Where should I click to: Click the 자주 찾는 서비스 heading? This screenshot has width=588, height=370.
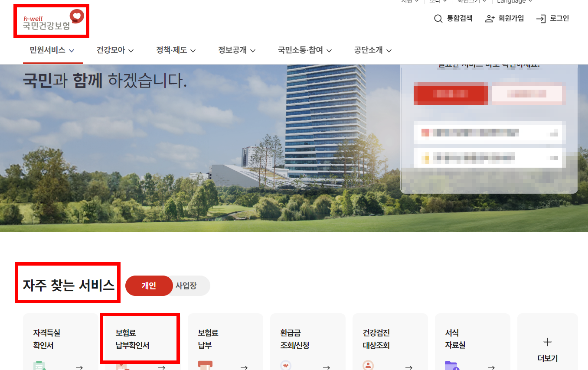coord(69,286)
